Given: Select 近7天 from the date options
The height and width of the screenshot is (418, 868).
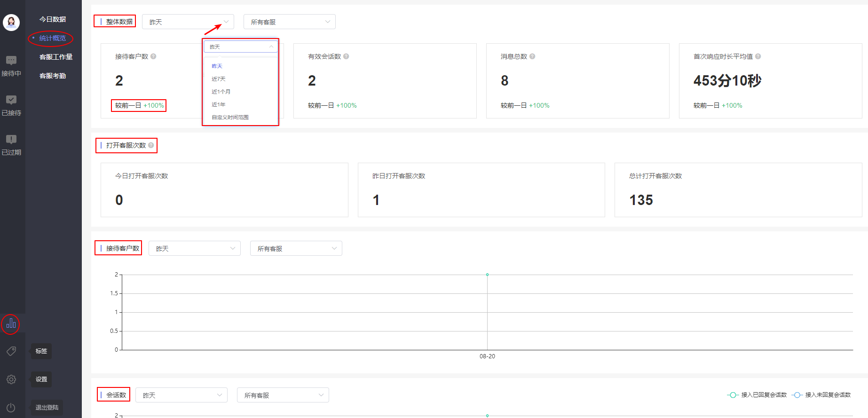Looking at the screenshot, I should pyautogui.click(x=219, y=79).
